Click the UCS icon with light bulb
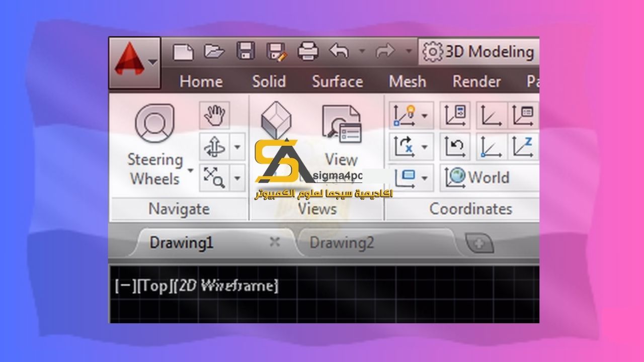Image resolution: width=644 pixels, height=362 pixels. pyautogui.click(x=404, y=116)
